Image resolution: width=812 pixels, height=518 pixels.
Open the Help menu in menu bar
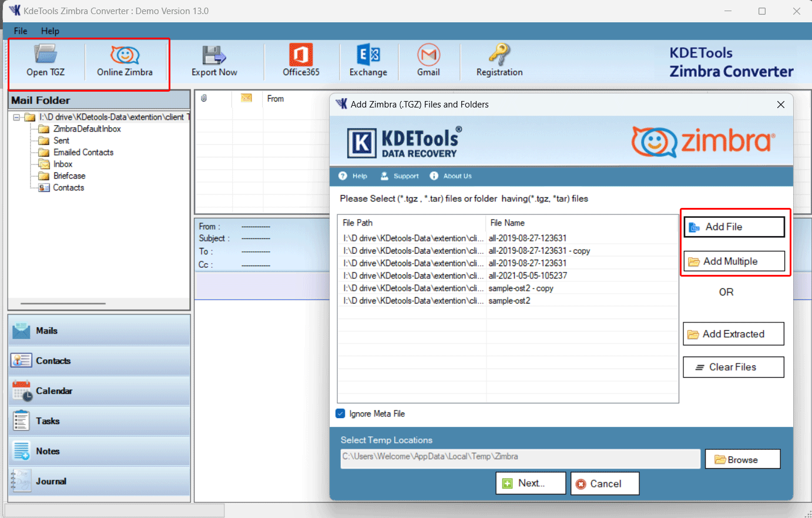50,31
